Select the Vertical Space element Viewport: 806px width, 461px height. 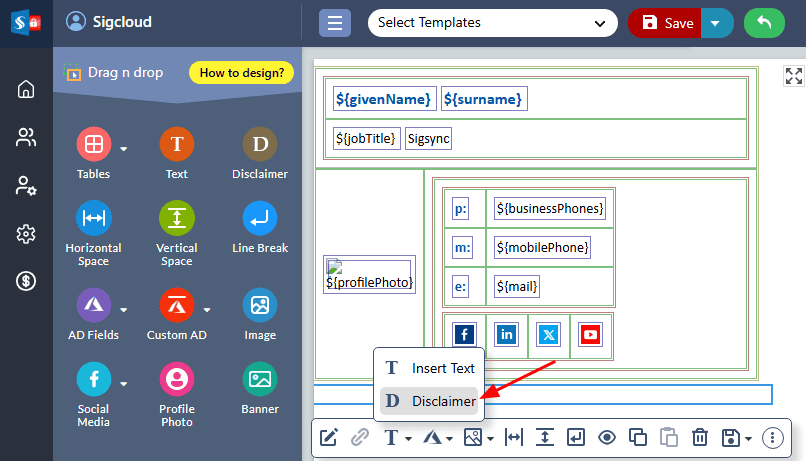pyautogui.click(x=176, y=218)
